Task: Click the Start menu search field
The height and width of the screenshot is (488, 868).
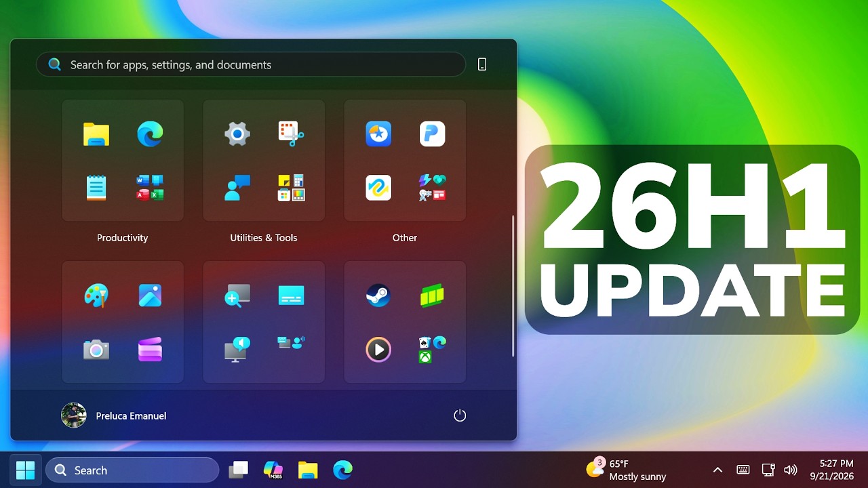Action: [x=251, y=64]
